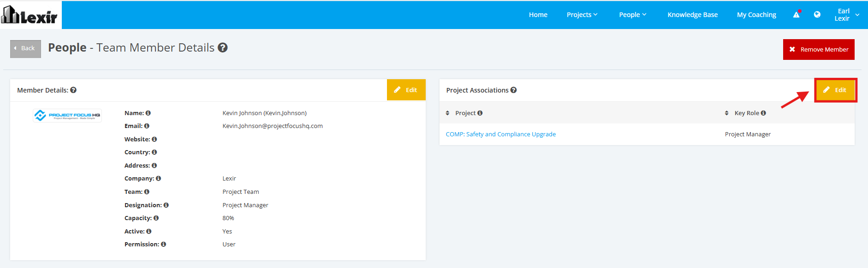
Task: Click info icon beside Permission label
Action: [163, 244]
